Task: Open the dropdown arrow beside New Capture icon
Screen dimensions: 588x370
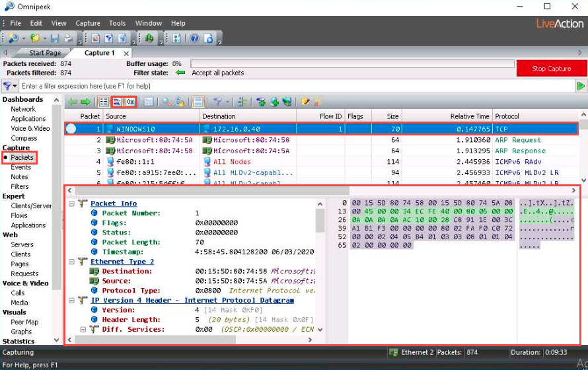Action: (x=24, y=38)
